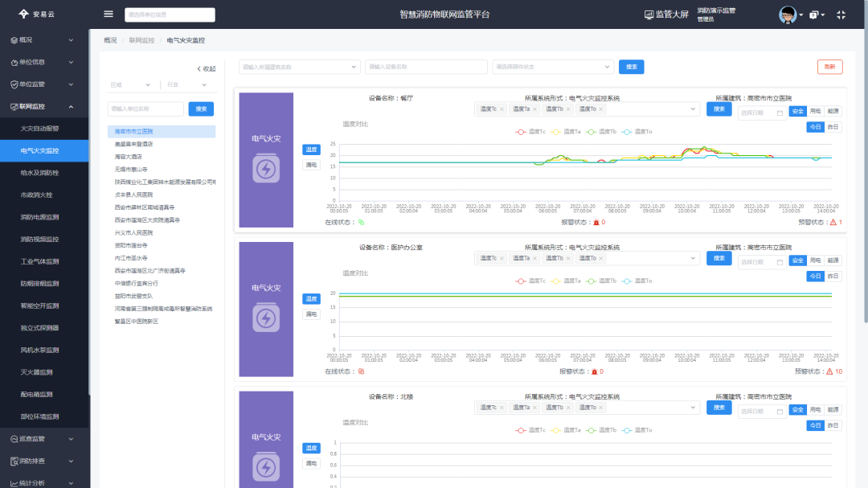The width and height of the screenshot is (868, 488).
Task: Remove 温度Tc tag on 餐厅 card
Action: [x=502, y=109]
